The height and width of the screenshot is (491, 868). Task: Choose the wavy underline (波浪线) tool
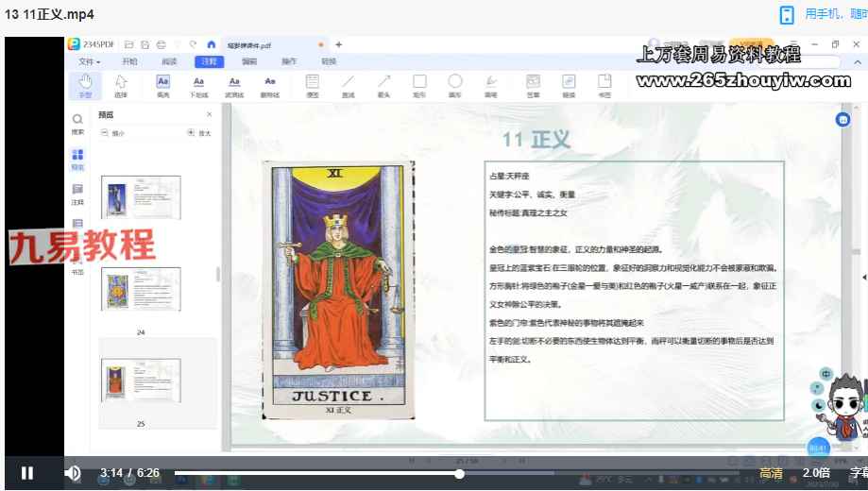pyautogui.click(x=234, y=86)
